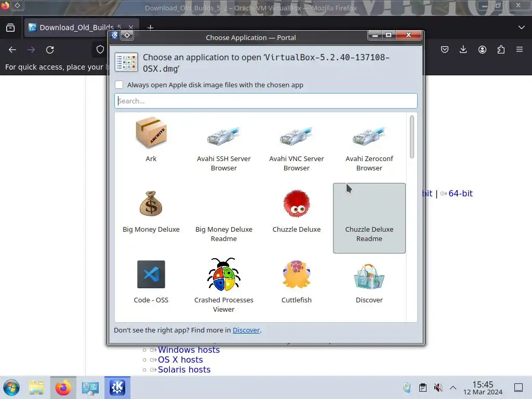The width and height of the screenshot is (532, 399).
Task: Open Firefox account icon
Action: pyautogui.click(x=482, y=49)
